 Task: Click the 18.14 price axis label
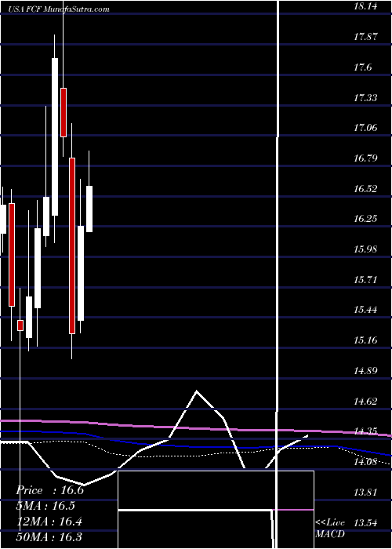(365, 6)
